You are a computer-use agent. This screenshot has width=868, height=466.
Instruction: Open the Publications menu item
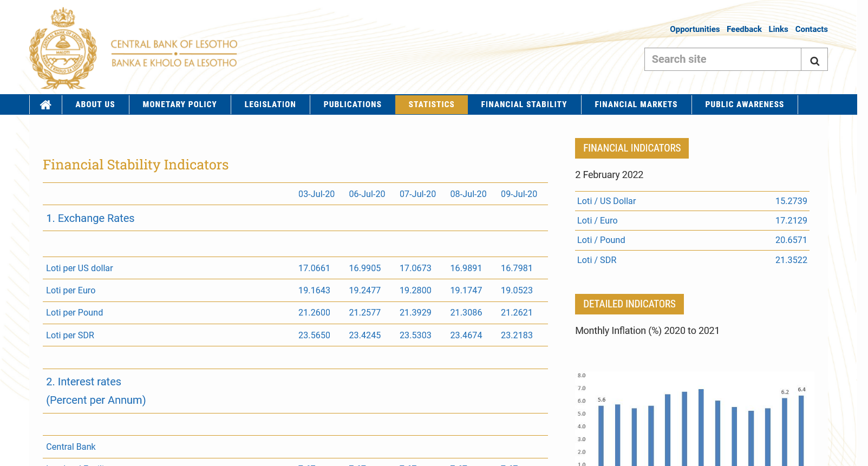[353, 104]
